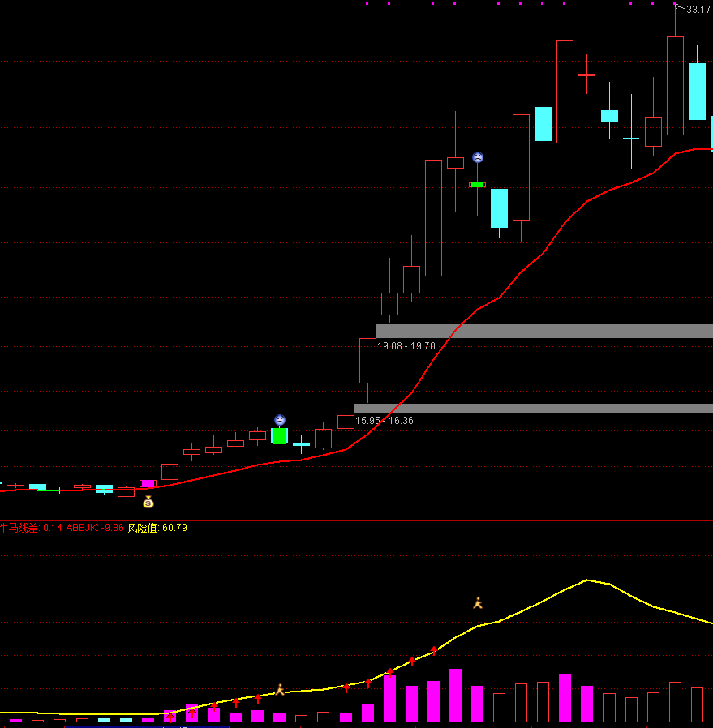
Task: Click the small green bar below the upper sad face
Action: pyautogui.click(x=477, y=185)
